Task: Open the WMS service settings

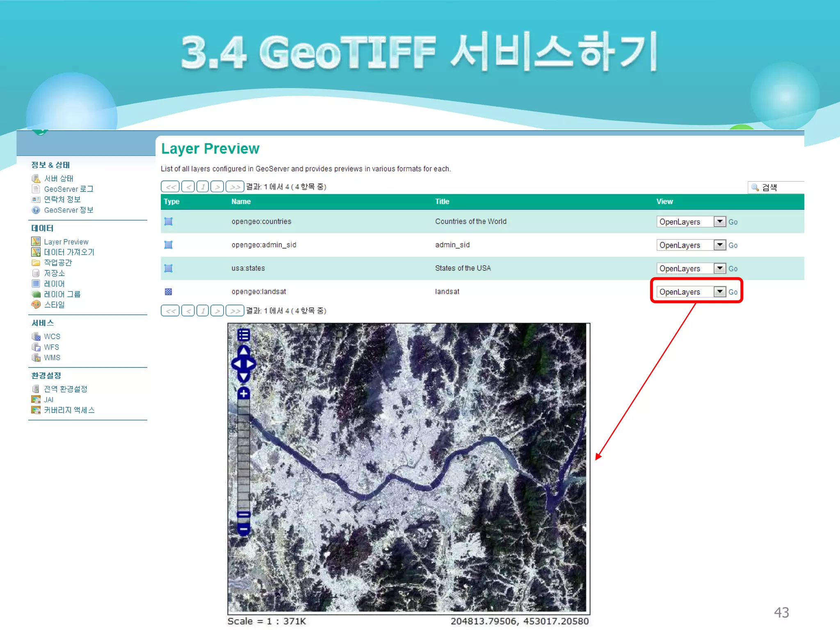Action: [52, 357]
